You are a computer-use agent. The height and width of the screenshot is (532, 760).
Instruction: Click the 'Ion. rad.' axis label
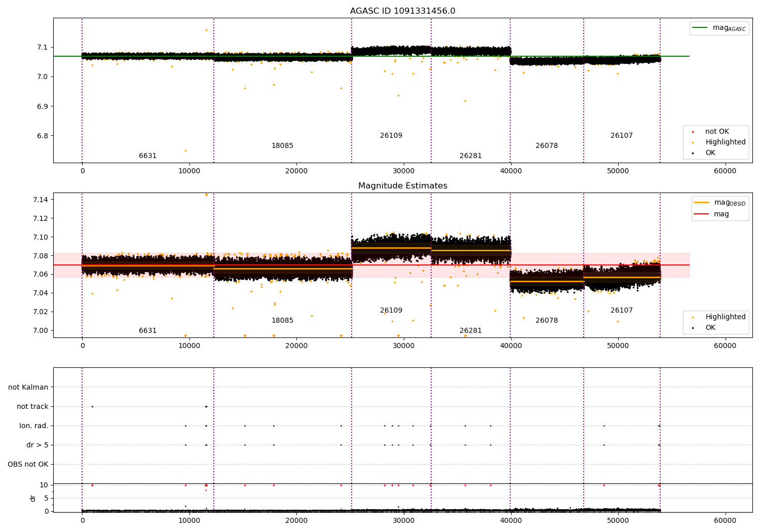tap(34, 426)
